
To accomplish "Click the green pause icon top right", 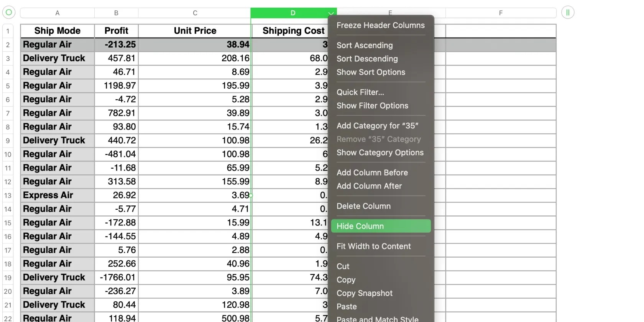I will tap(567, 12).
